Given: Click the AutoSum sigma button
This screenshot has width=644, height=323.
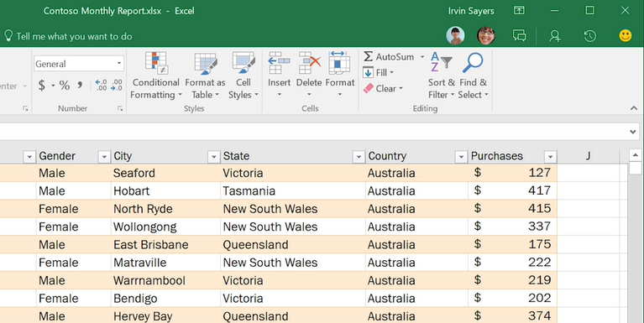Looking at the screenshot, I should click(368, 57).
